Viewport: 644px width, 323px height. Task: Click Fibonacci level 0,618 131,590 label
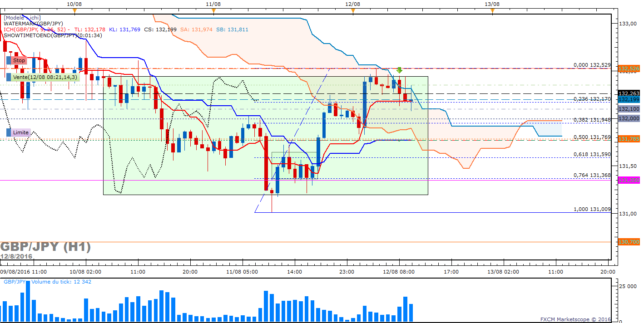[592, 154]
